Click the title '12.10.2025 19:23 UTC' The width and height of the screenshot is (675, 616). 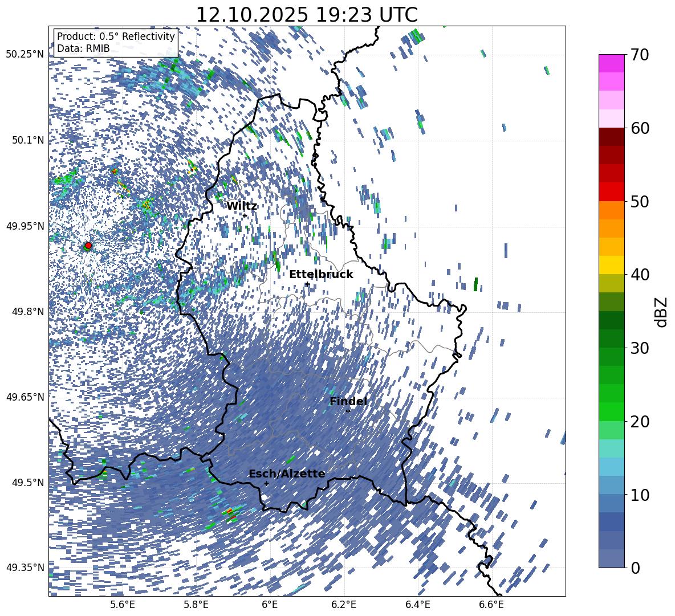pos(307,15)
